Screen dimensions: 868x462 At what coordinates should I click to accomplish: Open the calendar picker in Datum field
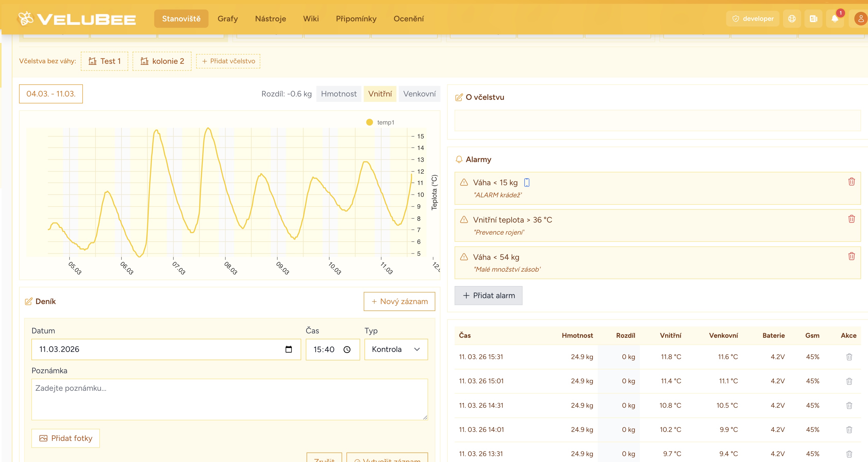(x=289, y=350)
